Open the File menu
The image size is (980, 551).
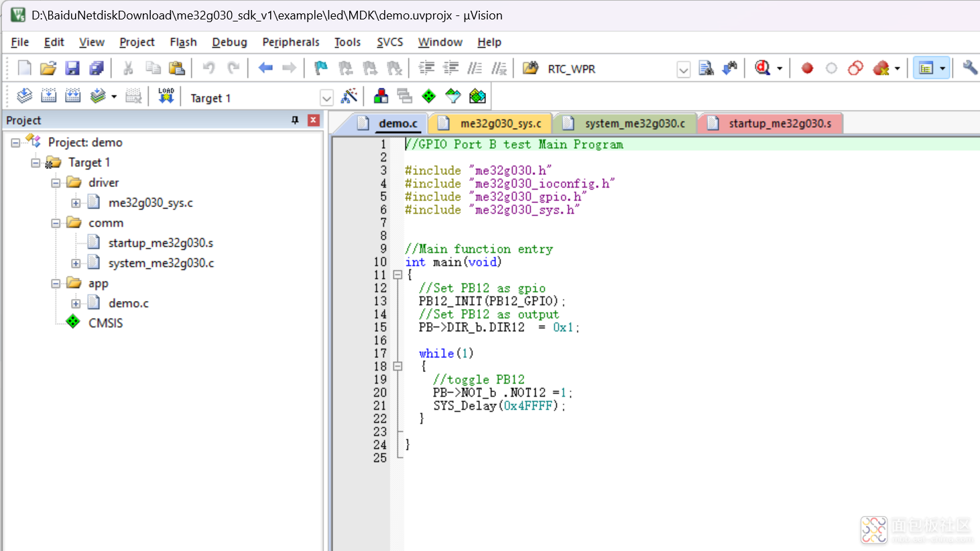pos(20,42)
